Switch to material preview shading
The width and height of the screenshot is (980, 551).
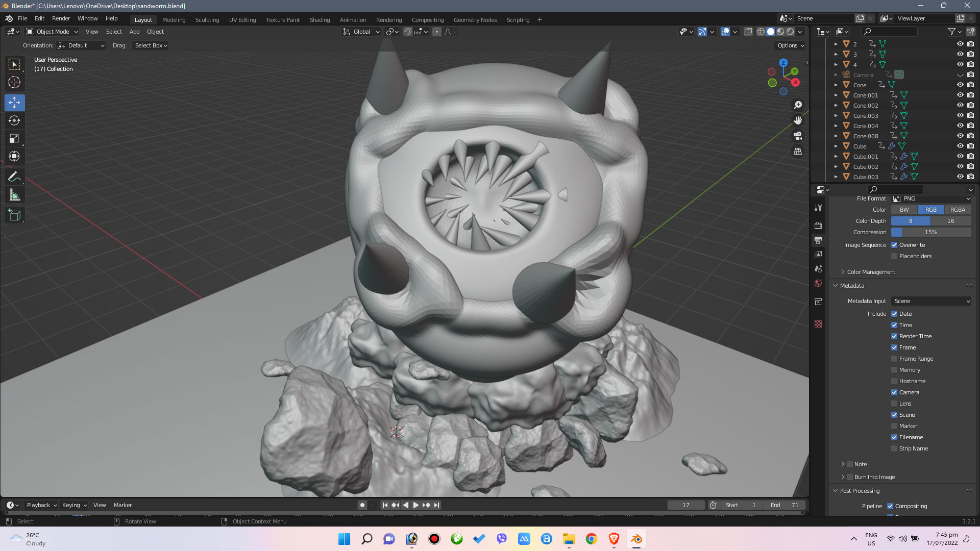780,32
